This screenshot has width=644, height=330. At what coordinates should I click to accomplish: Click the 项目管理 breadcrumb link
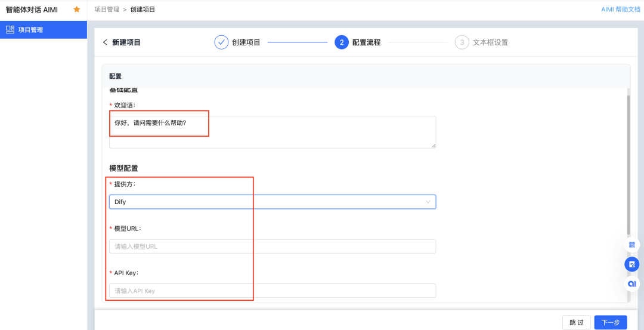pos(107,9)
